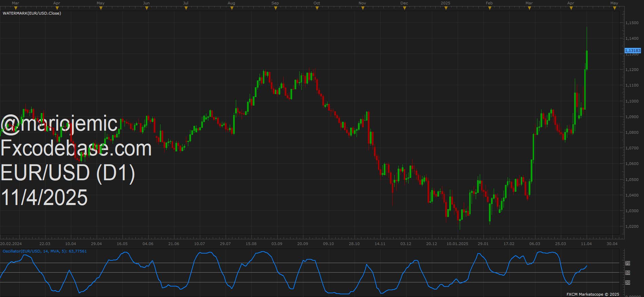Select the Sep month marker triangle
This screenshot has width=644, height=297.
tap(276, 8)
